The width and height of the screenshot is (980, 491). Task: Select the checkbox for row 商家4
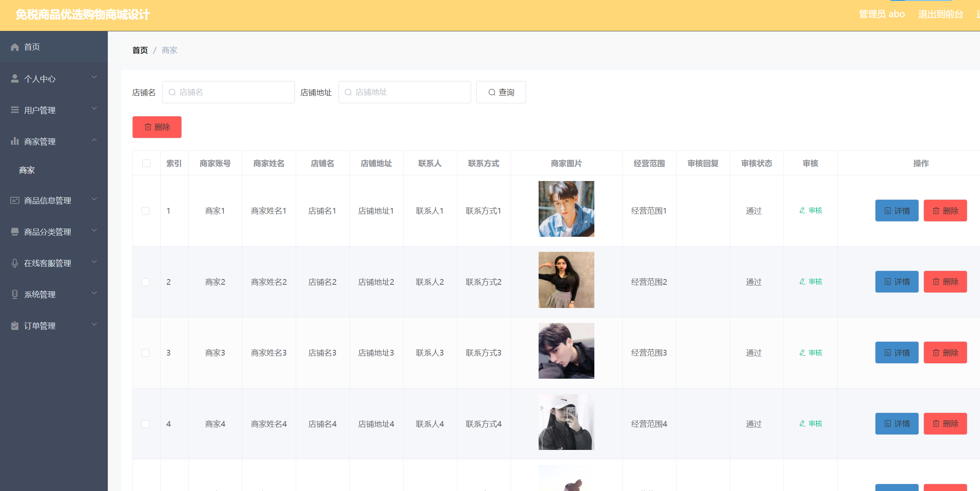145,424
